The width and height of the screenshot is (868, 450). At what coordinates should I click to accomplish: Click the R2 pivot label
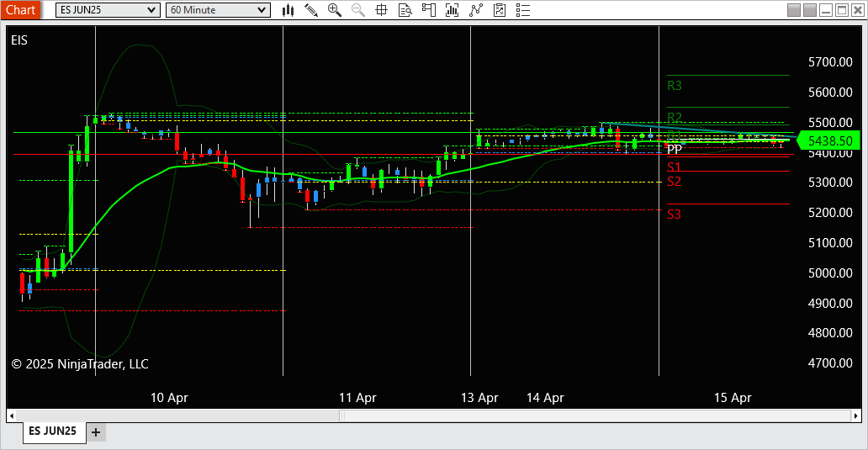click(x=675, y=118)
